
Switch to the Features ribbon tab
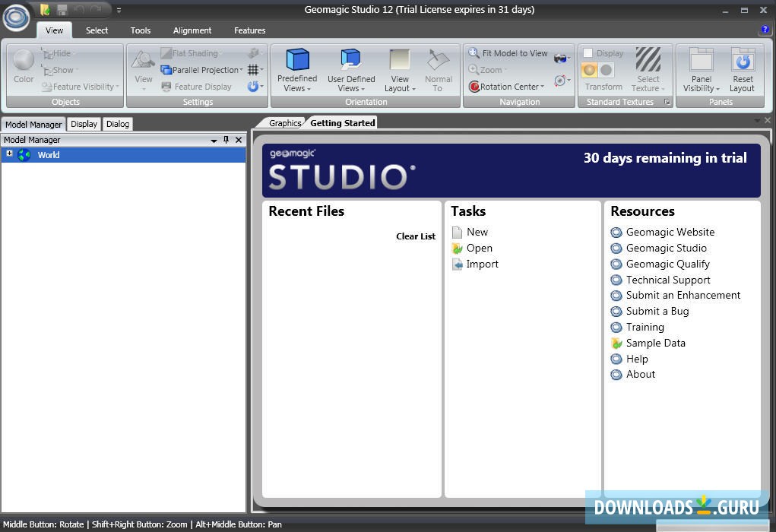coord(249,30)
